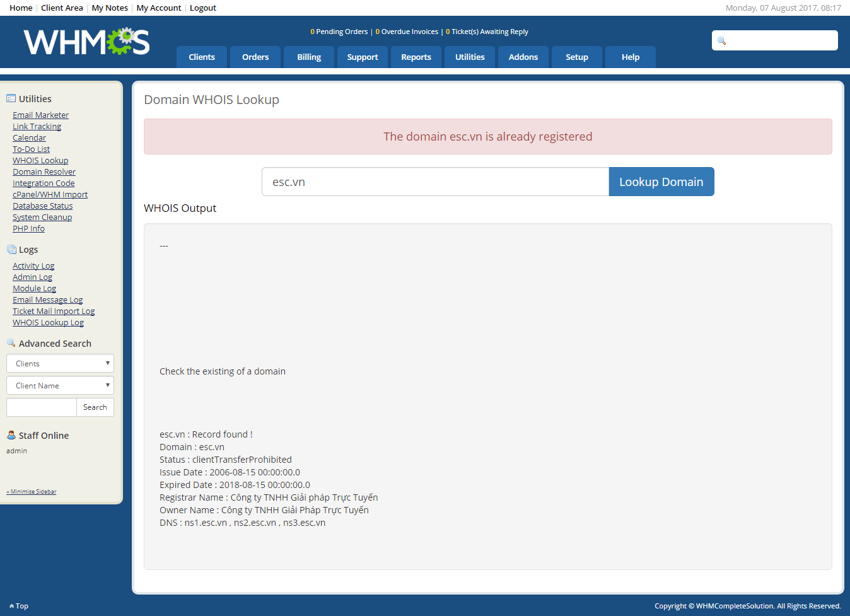Open the Clients search type dropdown
Image resolution: width=850 pixels, height=616 pixels.
(60, 363)
